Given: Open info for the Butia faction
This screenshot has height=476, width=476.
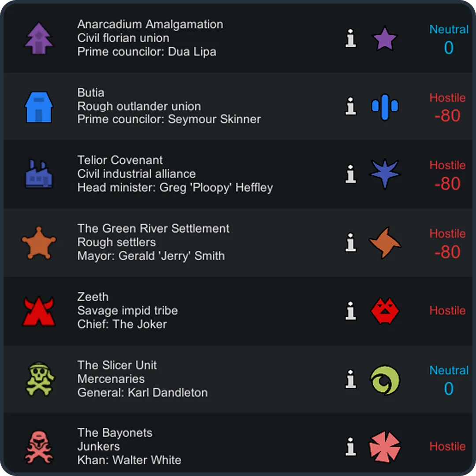Looking at the screenshot, I should pyautogui.click(x=351, y=107).
